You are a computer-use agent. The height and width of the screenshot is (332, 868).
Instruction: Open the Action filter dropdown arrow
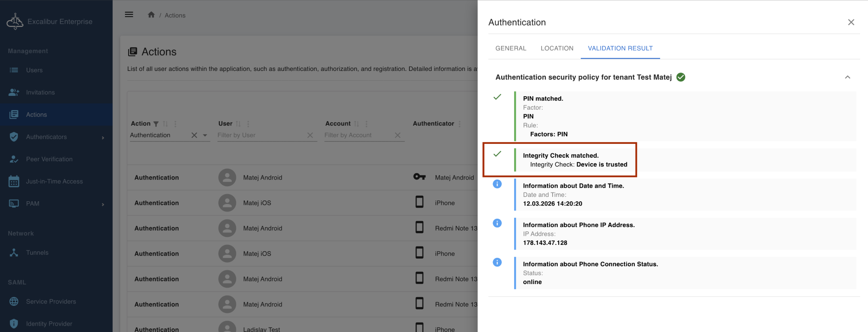205,135
